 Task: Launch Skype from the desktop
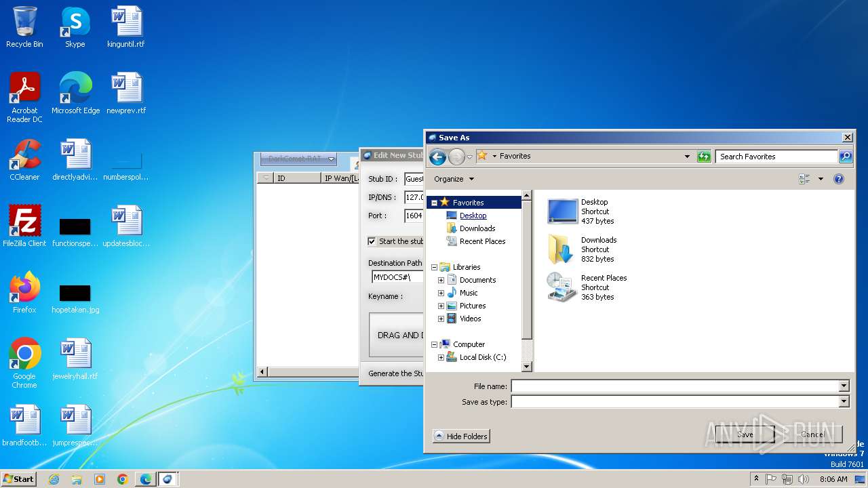pos(75,27)
